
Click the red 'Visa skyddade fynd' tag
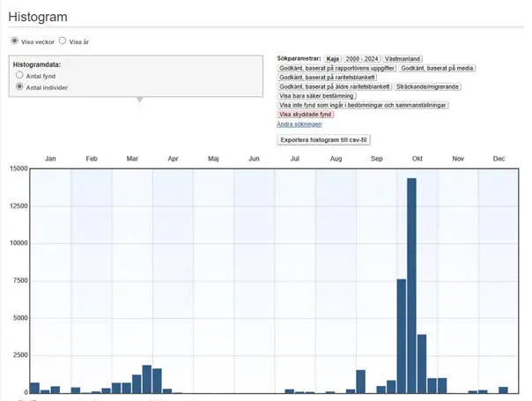point(306,115)
